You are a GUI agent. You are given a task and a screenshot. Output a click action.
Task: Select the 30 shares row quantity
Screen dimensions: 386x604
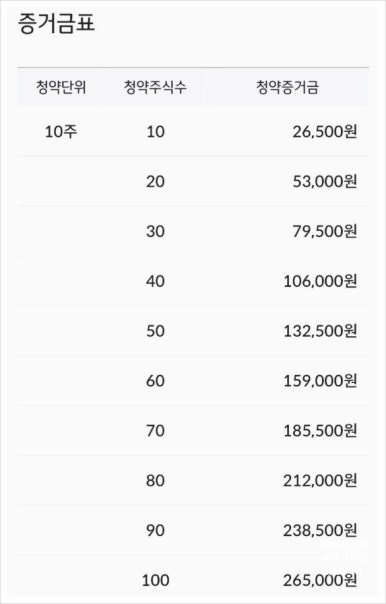pyautogui.click(x=155, y=231)
